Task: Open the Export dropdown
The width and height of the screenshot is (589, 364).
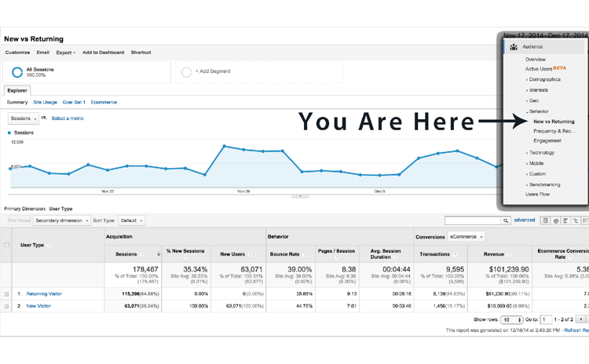Action: coord(66,53)
